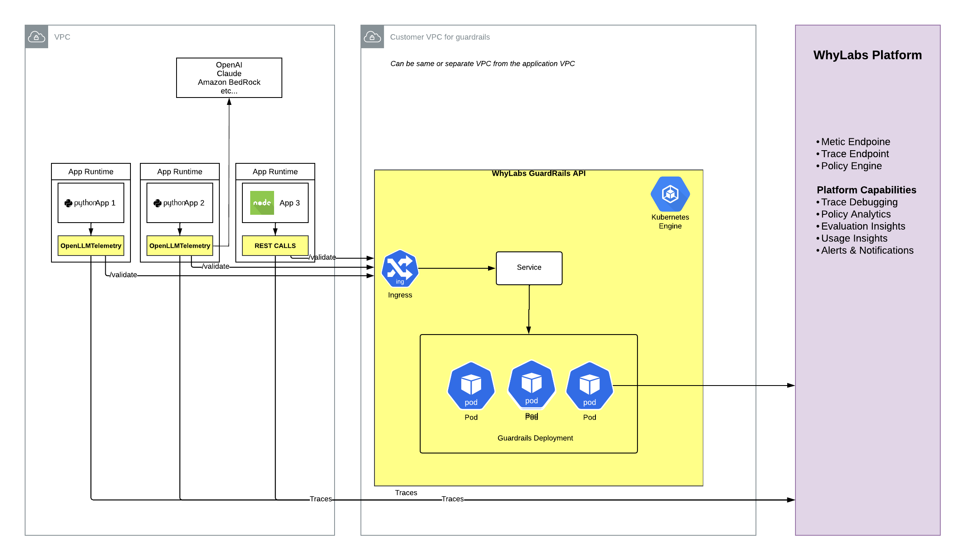Click the /validate label near App 3
Screen dimensions: 965x560
[323, 257]
